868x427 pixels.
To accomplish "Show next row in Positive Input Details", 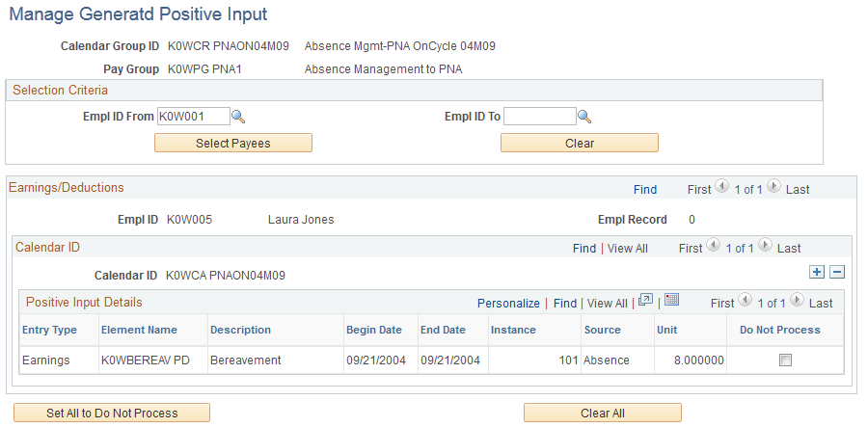I will (x=798, y=300).
